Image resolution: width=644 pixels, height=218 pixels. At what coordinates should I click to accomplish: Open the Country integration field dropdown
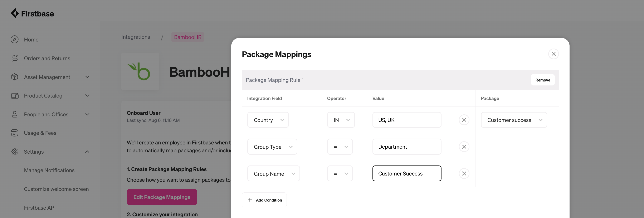coord(268,120)
